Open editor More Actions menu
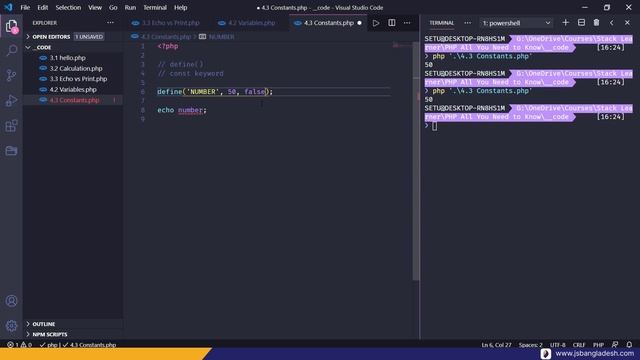 [x=407, y=23]
